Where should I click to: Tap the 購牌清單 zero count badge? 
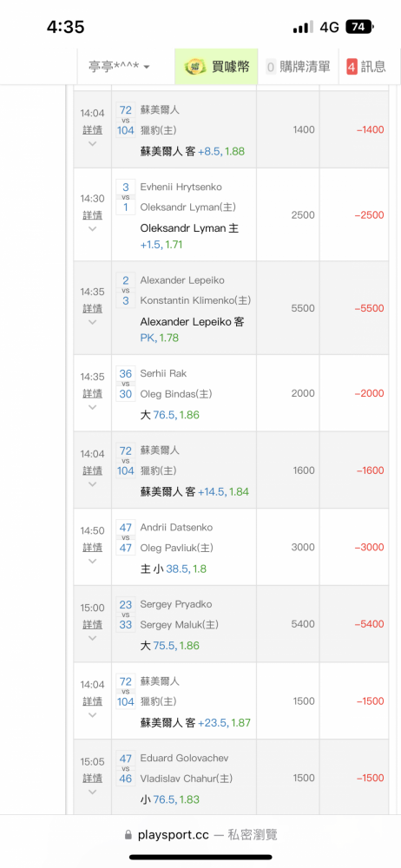tap(271, 67)
